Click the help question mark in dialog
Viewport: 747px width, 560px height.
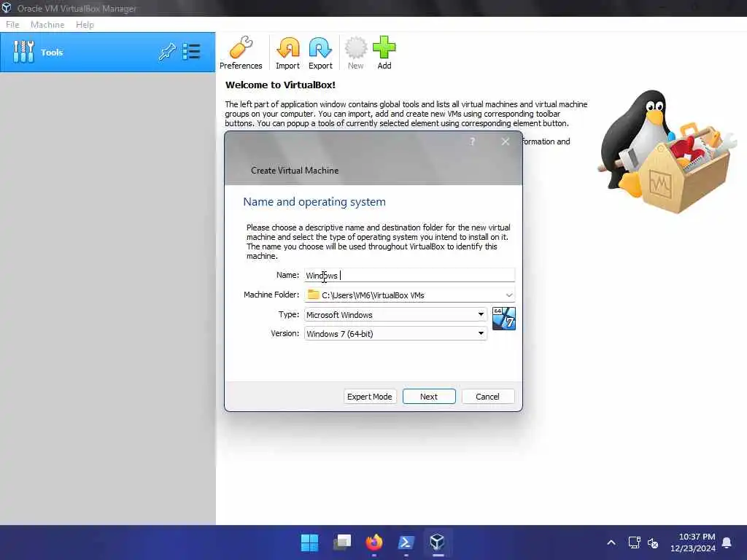point(472,141)
